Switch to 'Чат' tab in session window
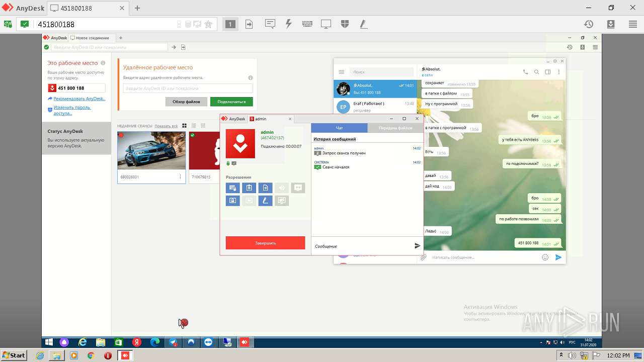 [x=339, y=128]
